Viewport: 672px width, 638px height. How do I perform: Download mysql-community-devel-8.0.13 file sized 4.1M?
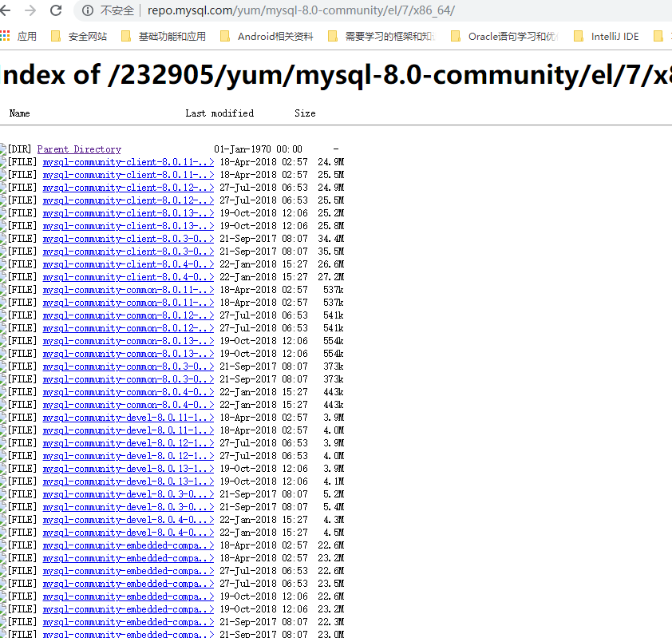(x=128, y=481)
